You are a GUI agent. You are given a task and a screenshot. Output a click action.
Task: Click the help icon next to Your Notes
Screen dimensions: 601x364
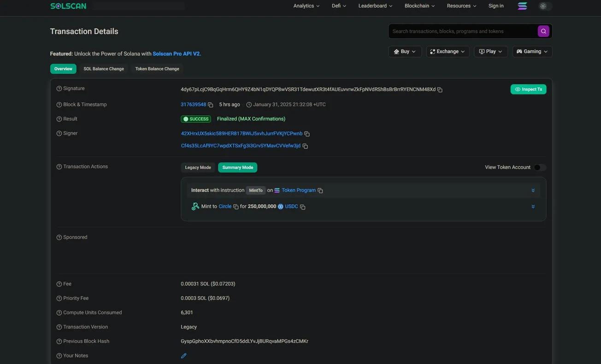click(x=59, y=356)
